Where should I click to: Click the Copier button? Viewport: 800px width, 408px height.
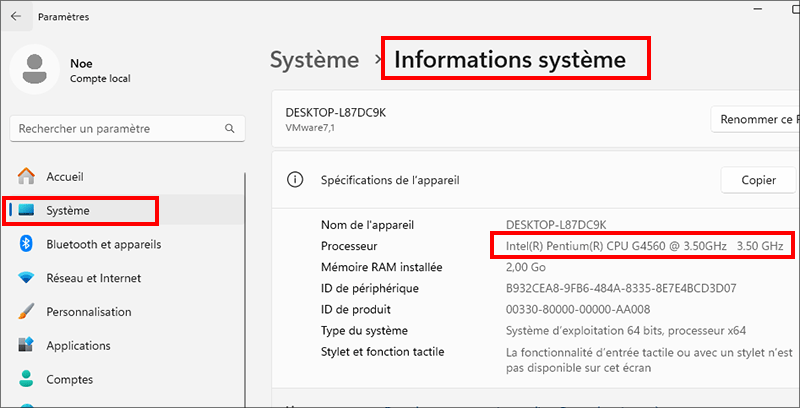click(x=758, y=180)
